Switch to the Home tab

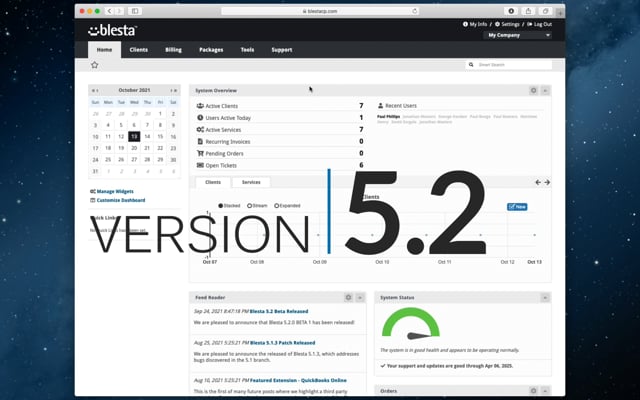click(x=104, y=50)
